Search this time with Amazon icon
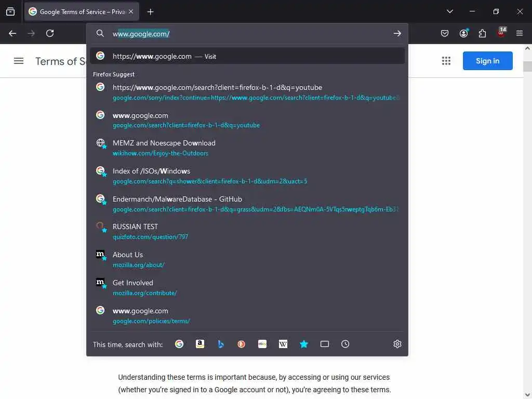Viewport: 532px width, 399px height. tap(200, 344)
